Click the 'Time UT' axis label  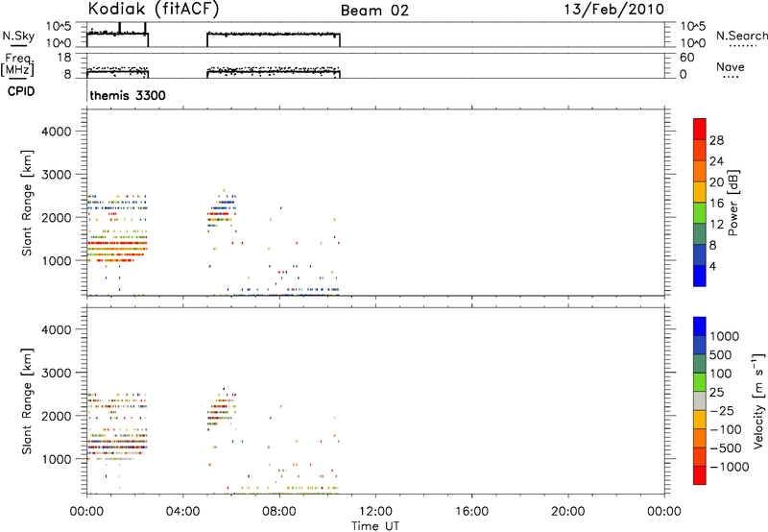375,526
